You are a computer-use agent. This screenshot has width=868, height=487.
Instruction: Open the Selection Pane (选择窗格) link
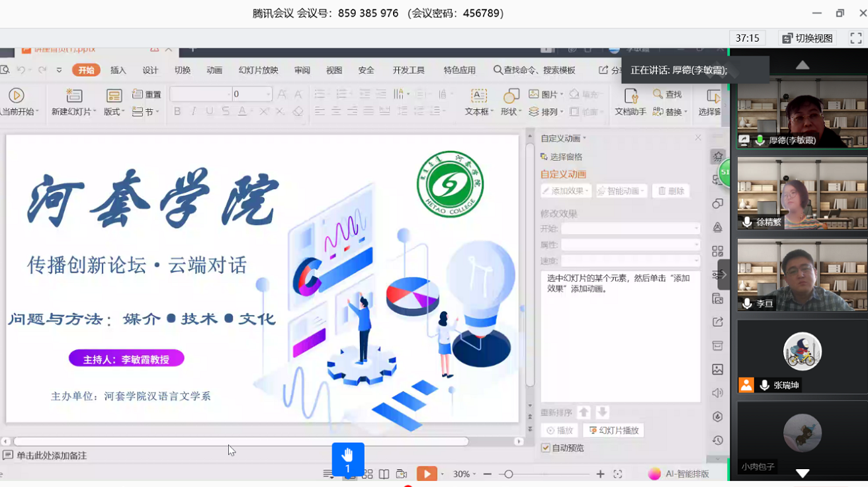[x=562, y=157]
